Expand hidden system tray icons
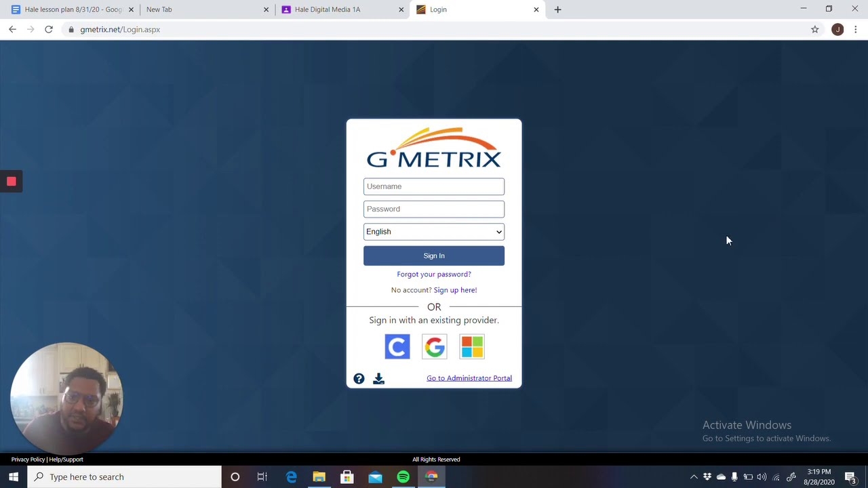 pyautogui.click(x=694, y=477)
